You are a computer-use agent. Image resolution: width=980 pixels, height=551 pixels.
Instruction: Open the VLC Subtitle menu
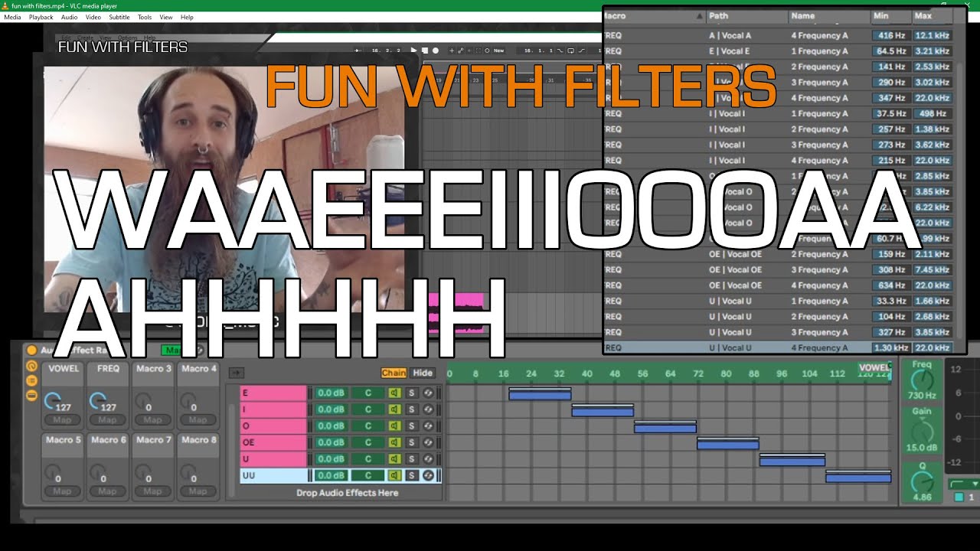click(x=119, y=17)
